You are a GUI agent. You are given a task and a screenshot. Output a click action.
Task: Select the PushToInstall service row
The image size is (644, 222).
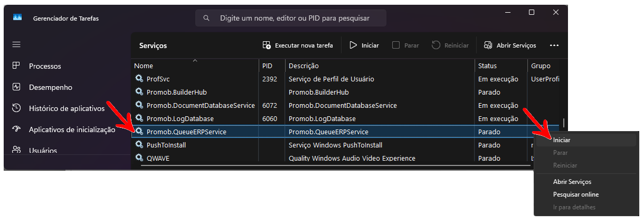pyautogui.click(x=346, y=145)
